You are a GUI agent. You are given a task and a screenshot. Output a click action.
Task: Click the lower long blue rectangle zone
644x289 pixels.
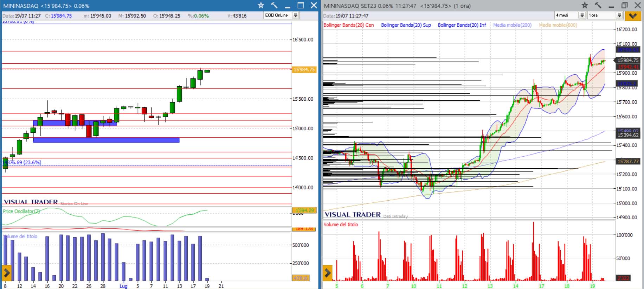[106, 140]
